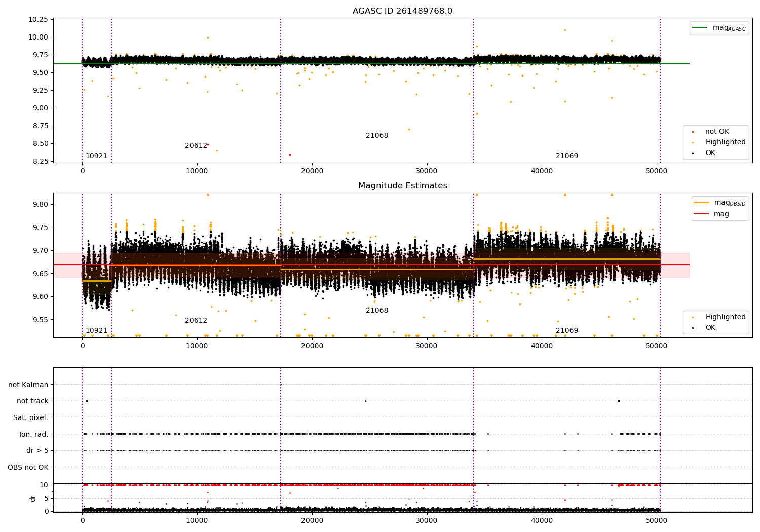Click the 9.80 y-axis tick in middle plot
The image size is (760, 532).
pyautogui.click(x=40, y=205)
